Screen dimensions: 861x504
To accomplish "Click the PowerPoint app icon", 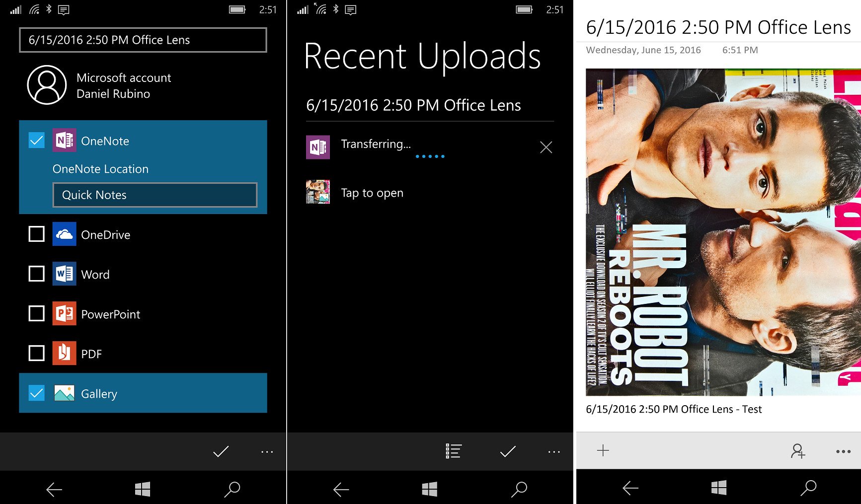I will click(x=65, y=313).
